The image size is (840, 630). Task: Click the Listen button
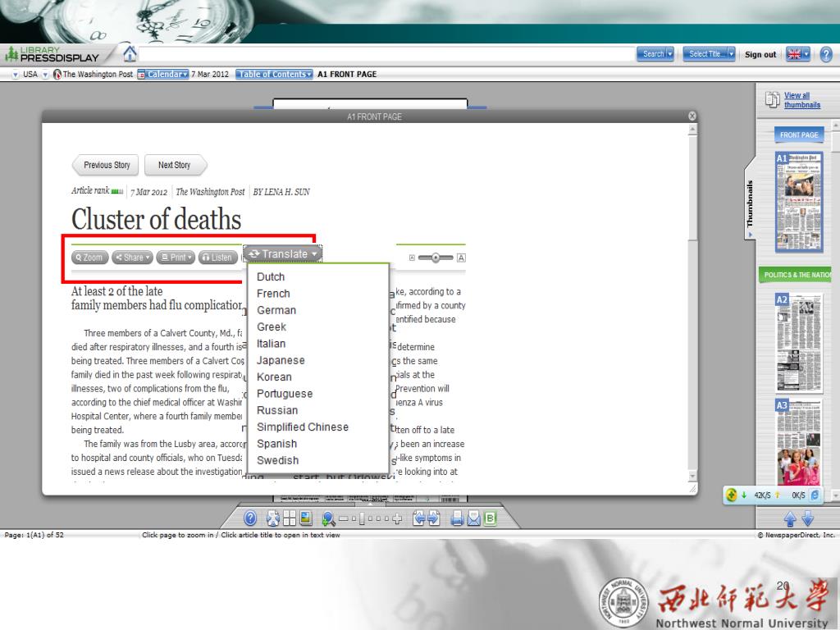click(217, 258)
